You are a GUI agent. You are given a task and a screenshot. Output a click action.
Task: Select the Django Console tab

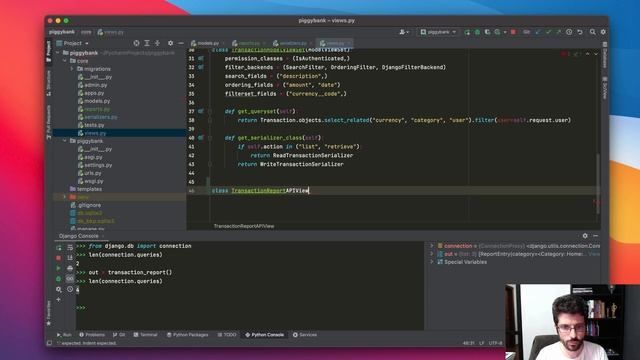coord(78,236)
